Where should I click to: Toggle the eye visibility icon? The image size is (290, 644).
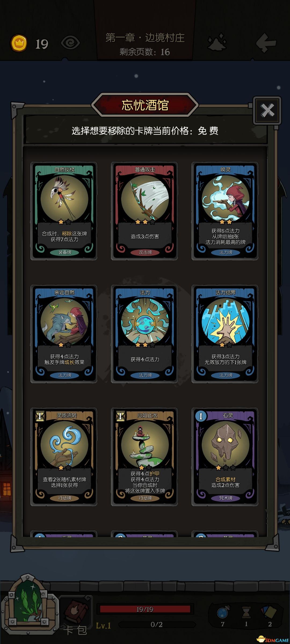pos(70,43)
